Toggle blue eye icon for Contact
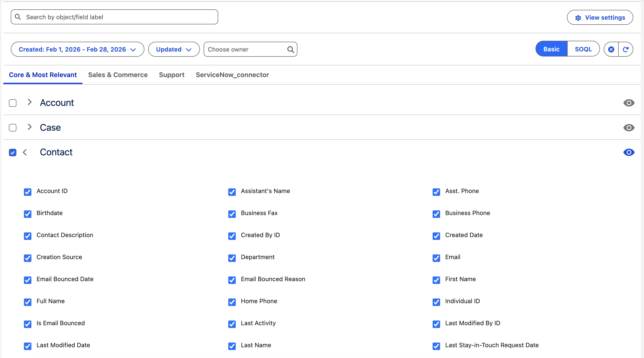Image resolution: width=644 pixels, height=358 pixels. coord(629,152)
